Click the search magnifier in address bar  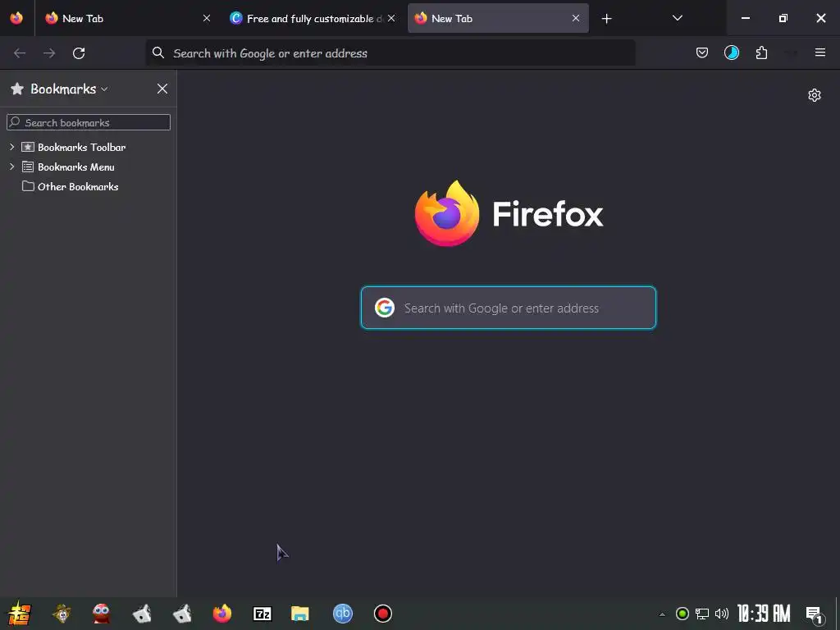[x=158, y=52]
